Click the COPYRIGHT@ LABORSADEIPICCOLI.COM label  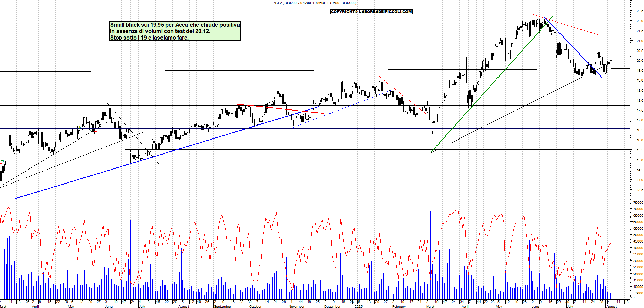coord(371,12)
